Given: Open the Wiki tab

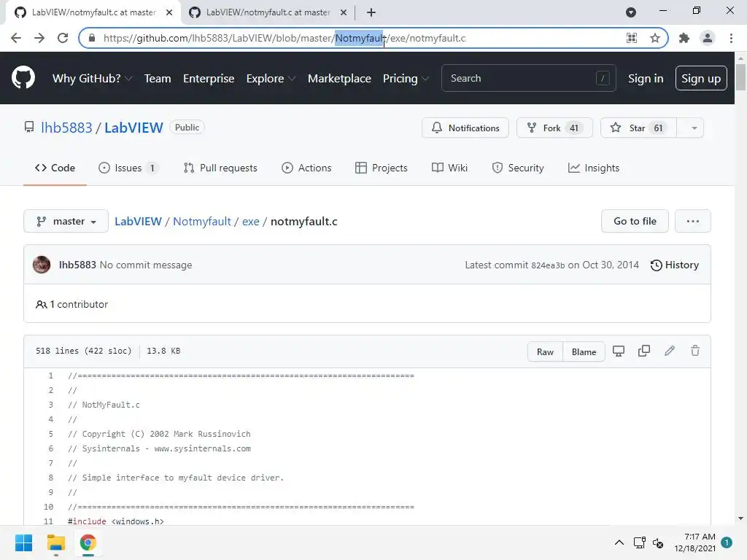Looking at the screenshot, I should pos(449,168).
